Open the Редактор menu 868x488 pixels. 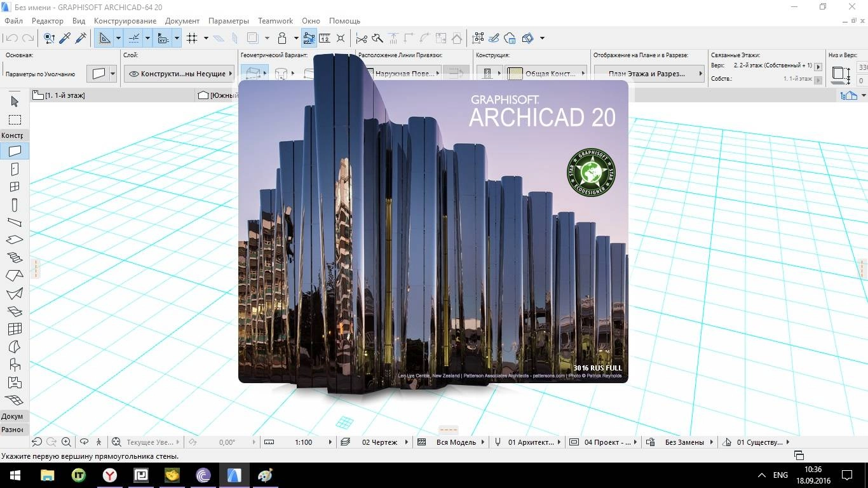click(x=48, y=21)
